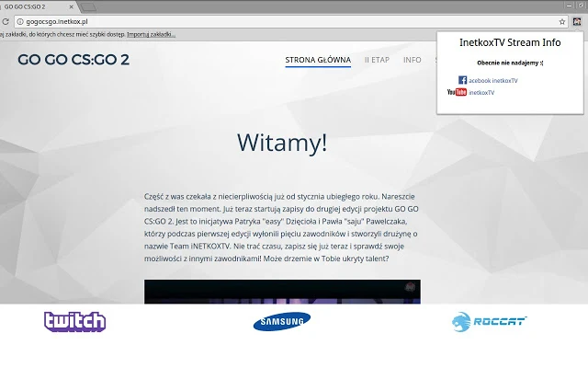Click the intro paragraph starting 'Część z was czekała'
The image size is (588, 368).
tap(281, 227)
